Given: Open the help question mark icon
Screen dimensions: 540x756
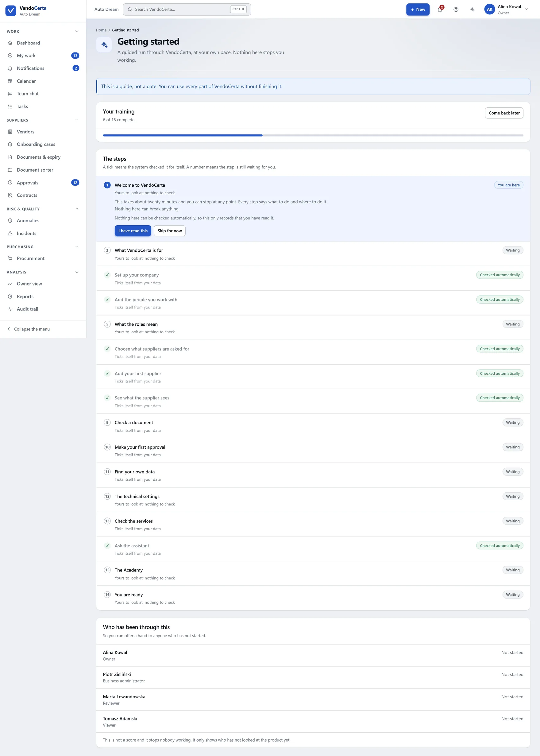Looking at the screenshot, I should click(456, 9).
